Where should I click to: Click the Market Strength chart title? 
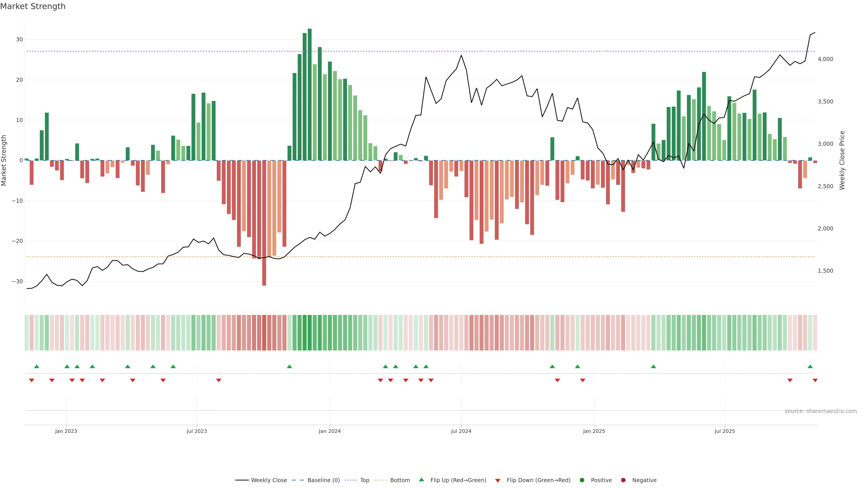point(33,6)
